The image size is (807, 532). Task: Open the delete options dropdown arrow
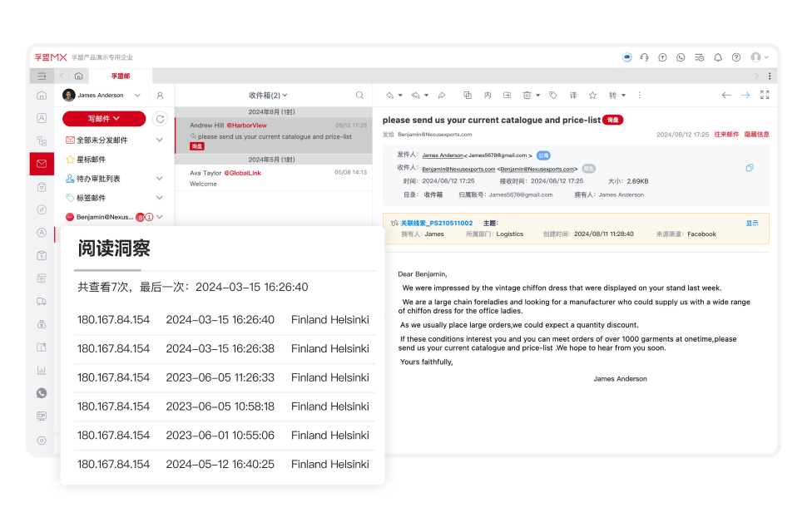tap(537, 96)
